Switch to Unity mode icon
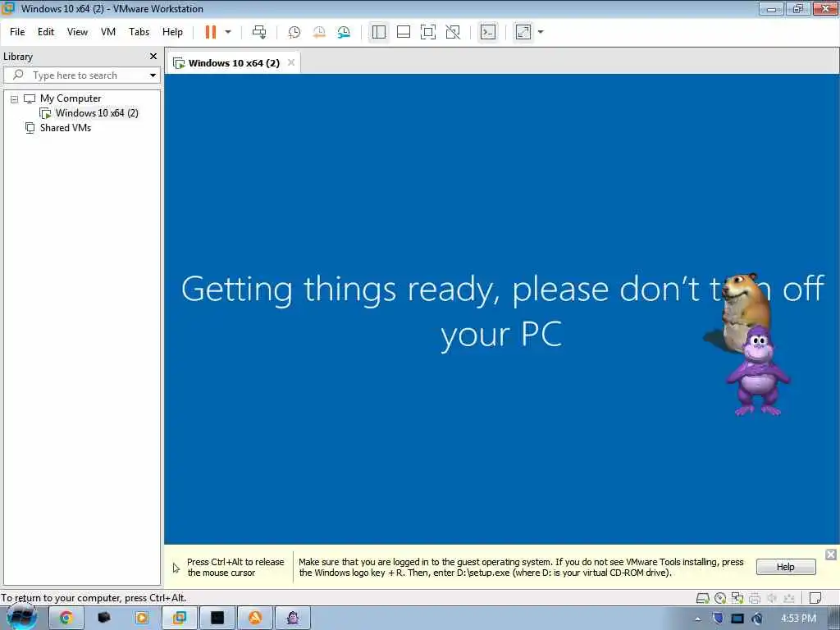Image resolution: width=840 pixels, height=630 pixels. pyautogui.click(x=453, y=32)
